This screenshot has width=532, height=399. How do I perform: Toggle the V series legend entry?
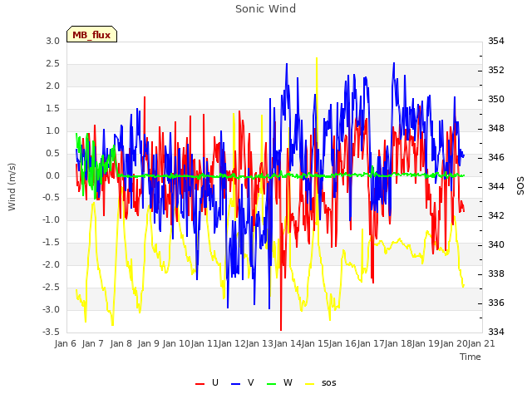coord(242,382)
